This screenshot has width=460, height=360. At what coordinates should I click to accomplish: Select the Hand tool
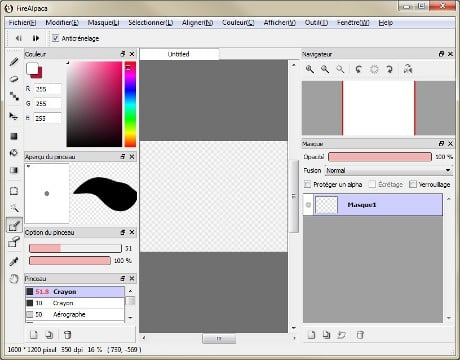[x=14, y=279]
